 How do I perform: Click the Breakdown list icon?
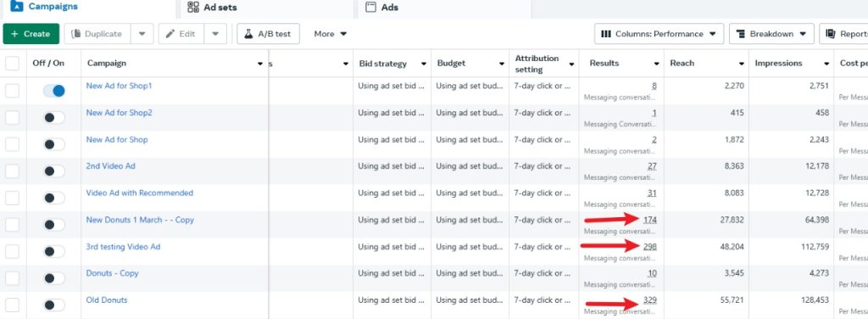point(741,34)
